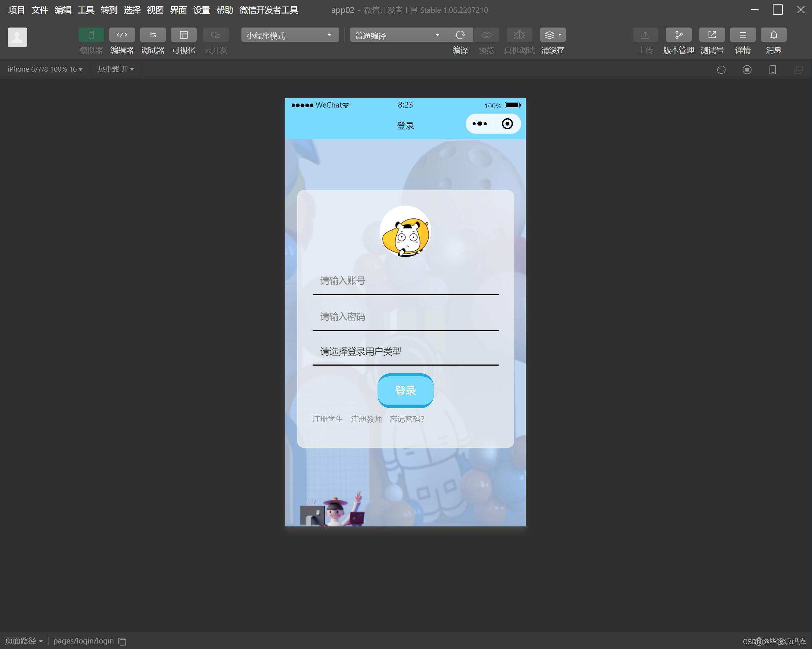Viewport: 812px width, 649px height.
Task: Click the mini program capsule close circle
Action: click(507, 124)
